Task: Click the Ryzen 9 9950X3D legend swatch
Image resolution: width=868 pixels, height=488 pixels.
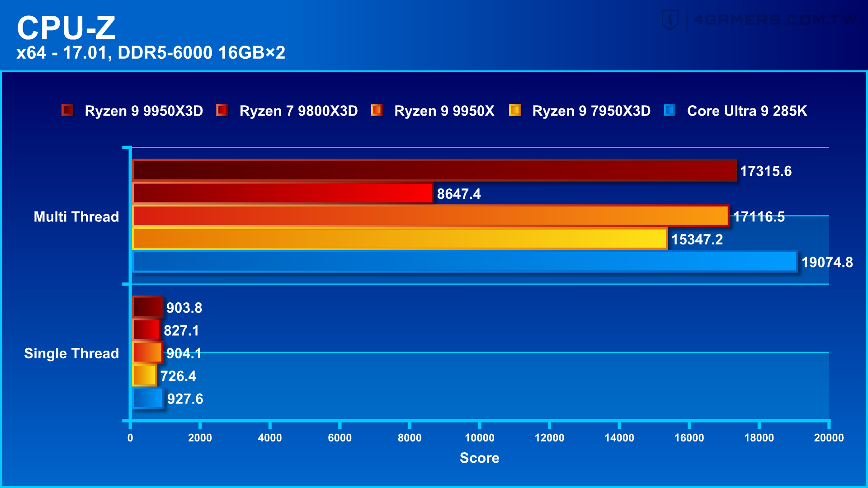Action: point(67,110)
